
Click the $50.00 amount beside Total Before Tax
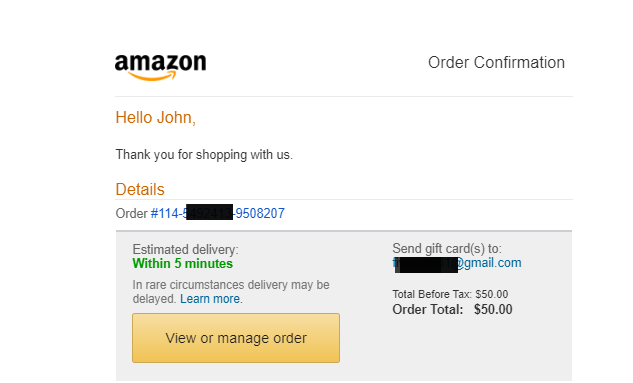tap(492, 294)
